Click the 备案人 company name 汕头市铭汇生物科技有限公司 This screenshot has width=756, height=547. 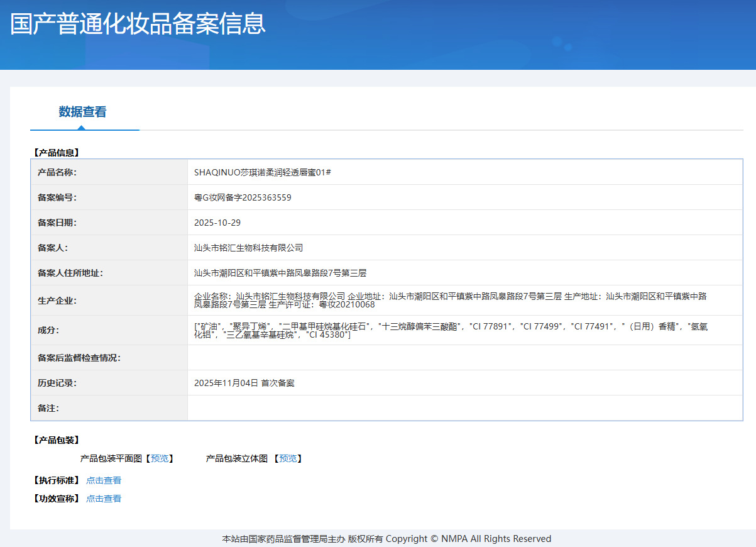(x=249, y=248)
